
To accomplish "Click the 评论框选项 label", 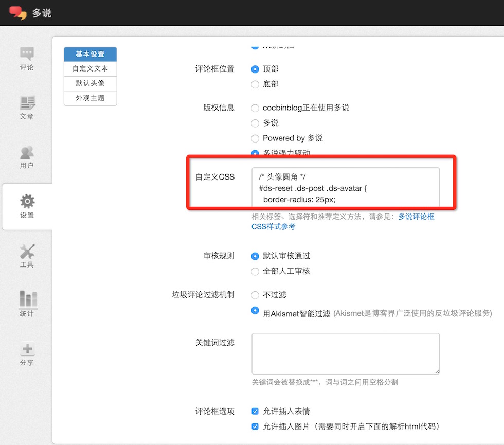I will coord(215,411).
